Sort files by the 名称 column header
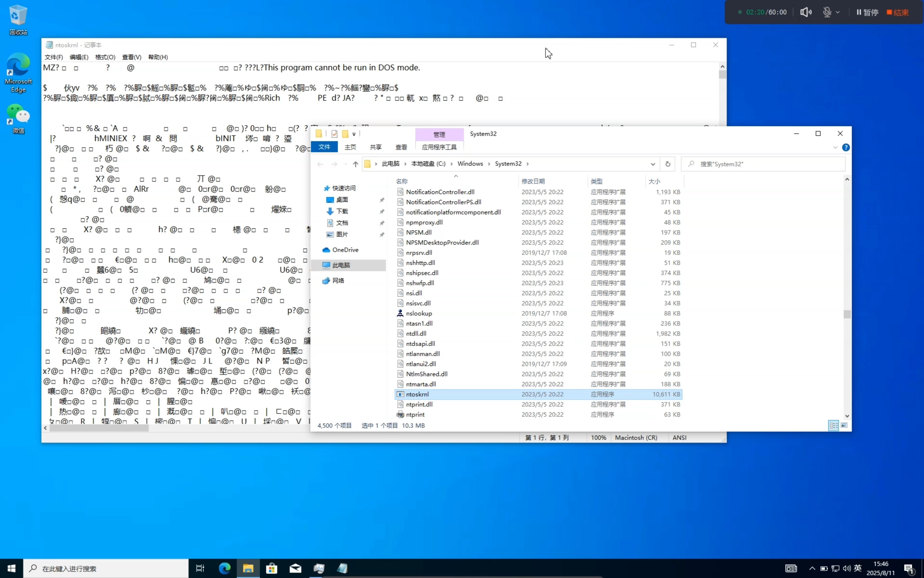Image resolution: width=924 pixels, height=578 pixels. click(402, 181)
